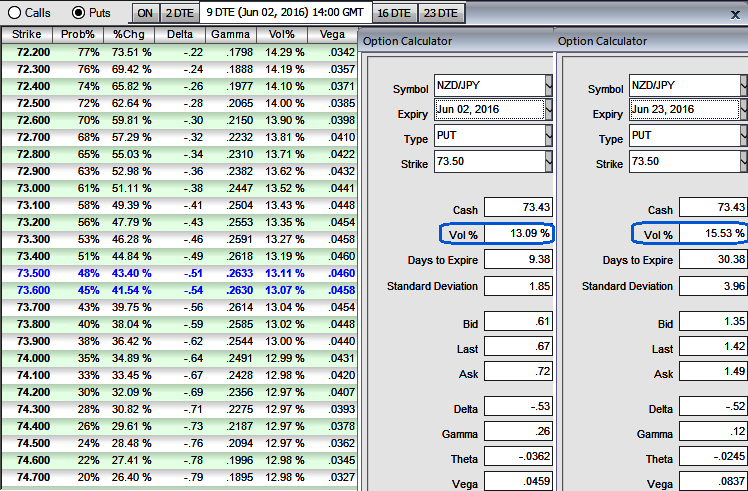Screen dimensions: 748x491
Task: Click the Theta field showing -.0362
Action: coord(518,457)
